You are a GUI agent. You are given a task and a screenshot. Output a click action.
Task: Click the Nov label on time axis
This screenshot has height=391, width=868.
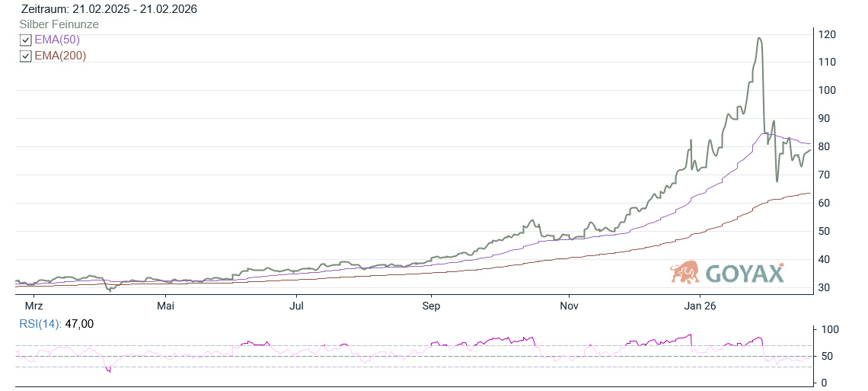[x=569, y=306]
